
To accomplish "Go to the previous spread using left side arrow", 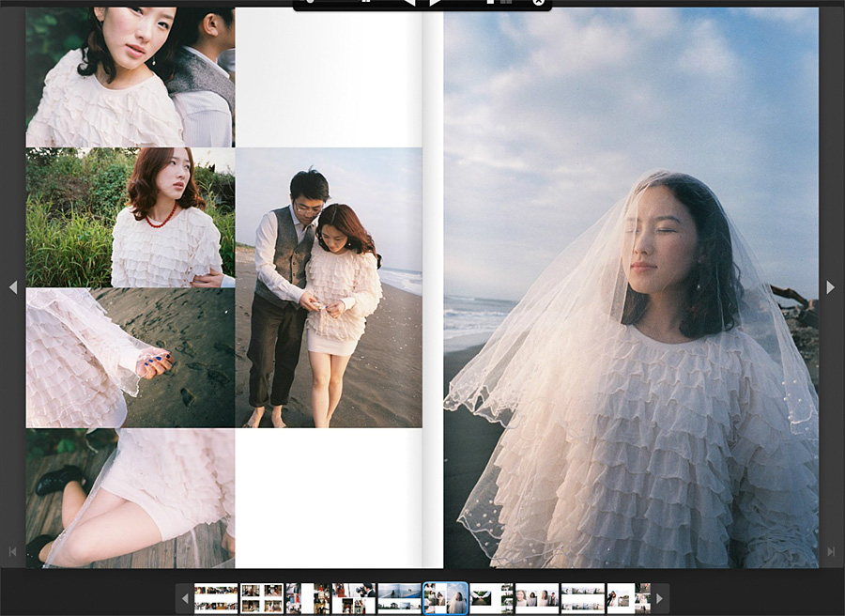I will [x=13, y=287].
